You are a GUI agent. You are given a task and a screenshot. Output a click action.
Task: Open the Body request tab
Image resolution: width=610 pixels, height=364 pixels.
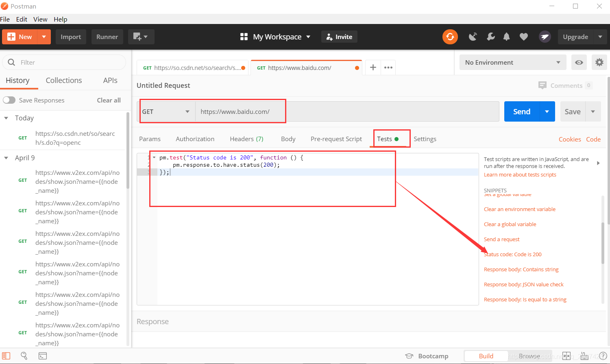pyautogui.click(x=288, y=139)
